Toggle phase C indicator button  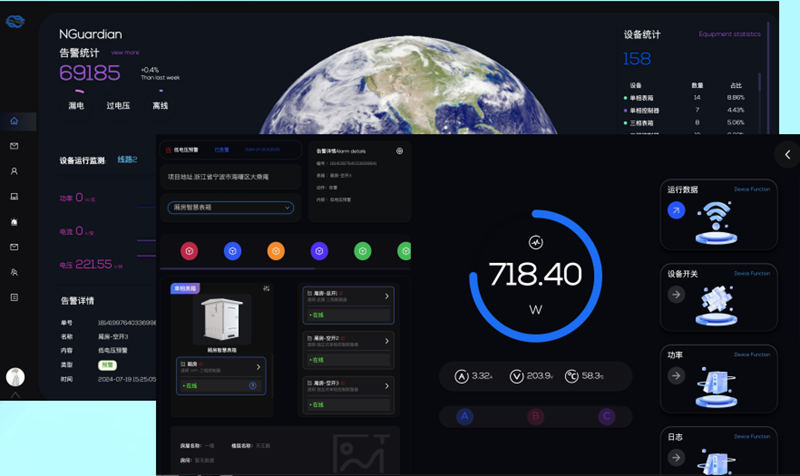(605, 416)
